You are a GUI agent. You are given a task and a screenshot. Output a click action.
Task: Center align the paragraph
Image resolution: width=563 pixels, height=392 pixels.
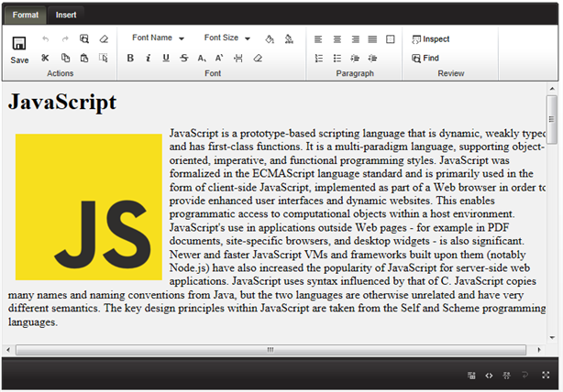tap(337, 39)
